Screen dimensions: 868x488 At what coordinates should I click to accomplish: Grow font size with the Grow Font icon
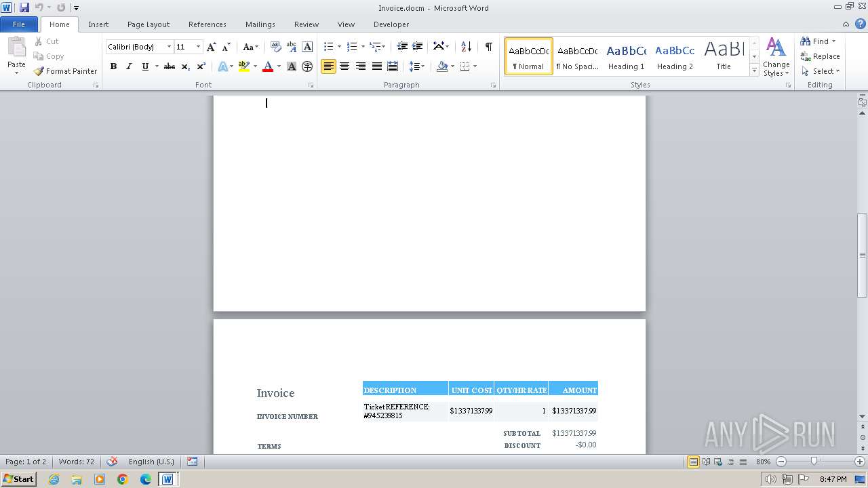coord(212,47)
